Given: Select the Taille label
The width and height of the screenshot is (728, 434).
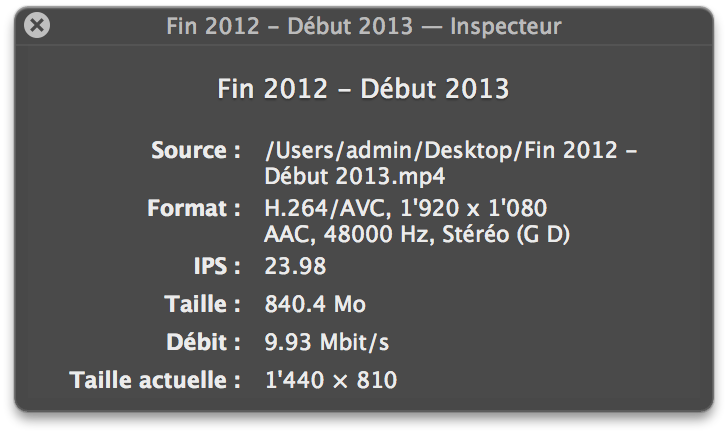Looking at the screenshot, I should pyautogui.click(x=202, y=304).
